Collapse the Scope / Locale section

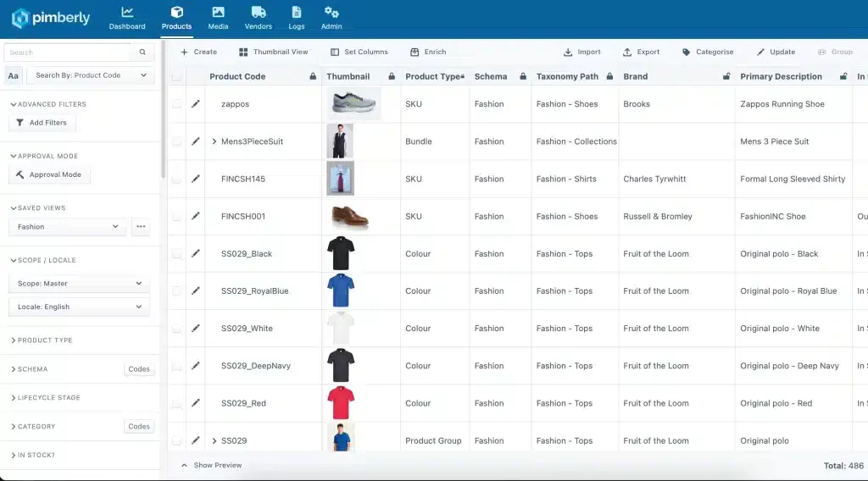click(43, 260)
